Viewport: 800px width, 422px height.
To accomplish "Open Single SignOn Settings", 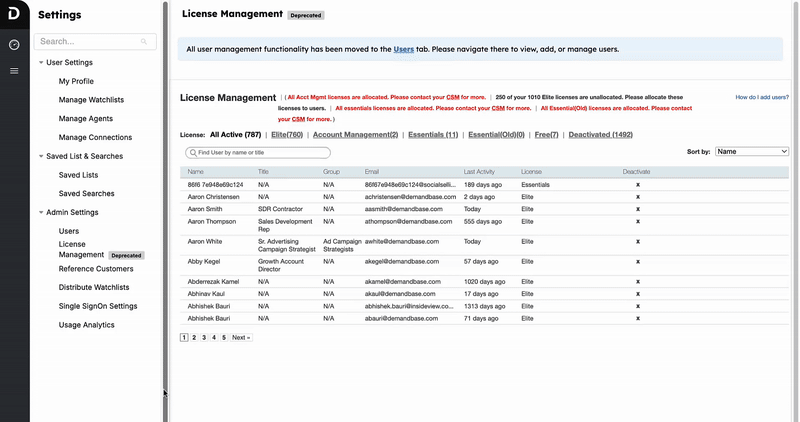I will (x=98, y=306).
